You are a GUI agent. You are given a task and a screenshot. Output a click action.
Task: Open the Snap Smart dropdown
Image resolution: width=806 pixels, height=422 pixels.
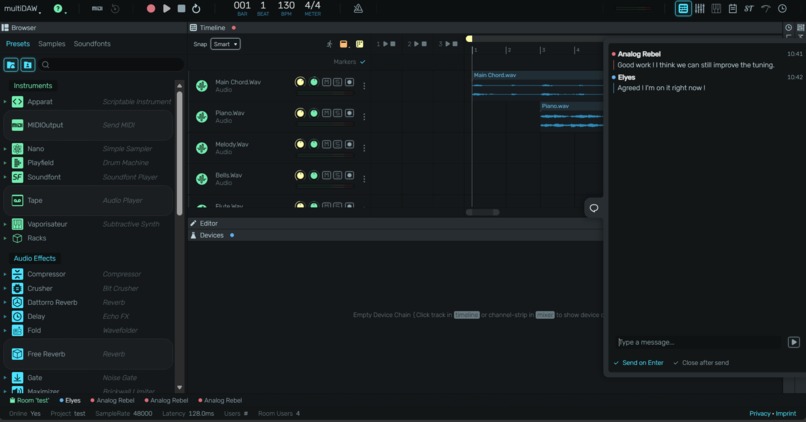point(225,44)
